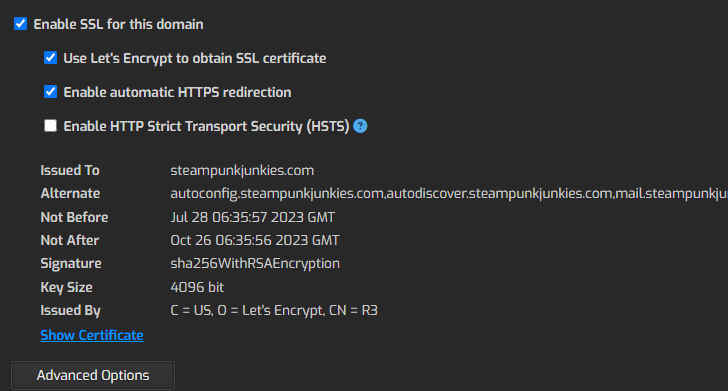Click the 4096 bit key size value
The height and width of the screenshot is (391, 728).
click(x=197, y=287)
